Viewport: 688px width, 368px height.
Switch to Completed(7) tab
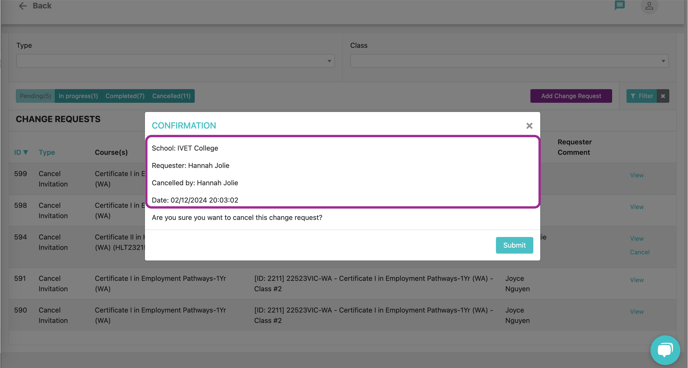click(x=125, y=96)
